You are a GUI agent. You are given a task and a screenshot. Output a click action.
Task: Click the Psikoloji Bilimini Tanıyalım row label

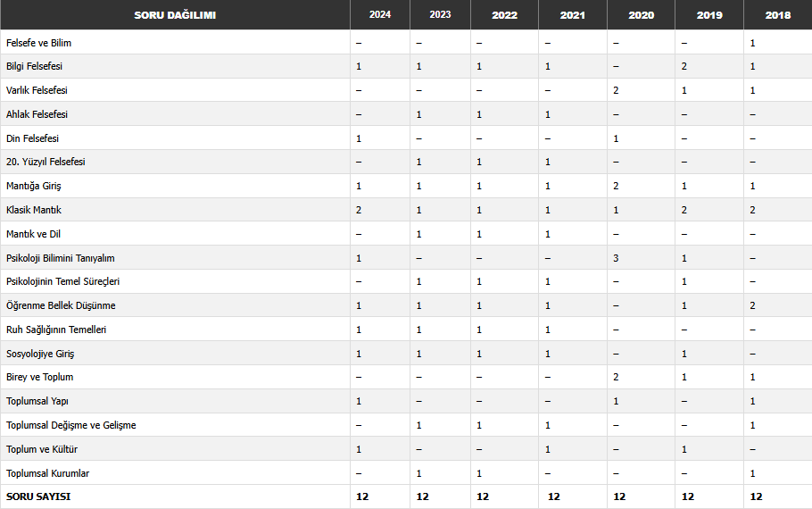coord(60,258)
